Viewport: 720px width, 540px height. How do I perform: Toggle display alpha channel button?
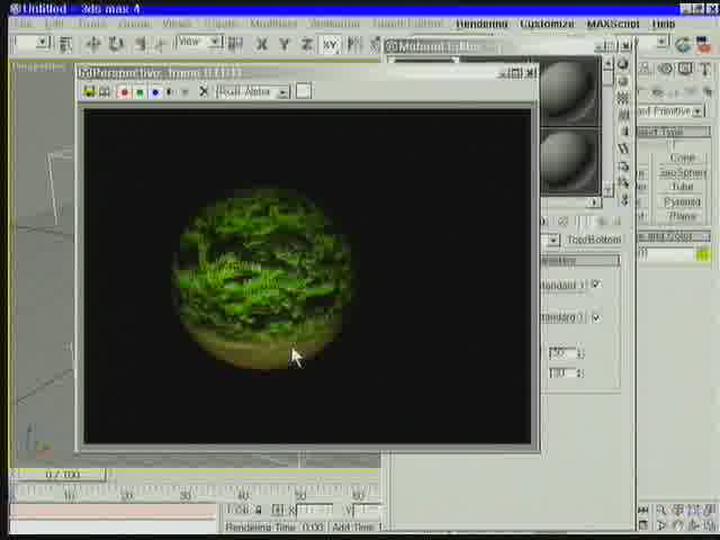pyautogui.click(x=170, y=92)
